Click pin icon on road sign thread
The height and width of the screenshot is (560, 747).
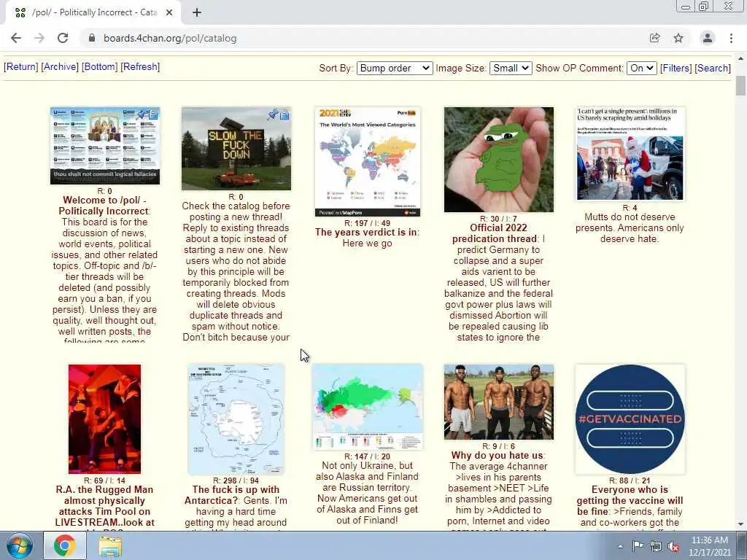pos(273,114)
